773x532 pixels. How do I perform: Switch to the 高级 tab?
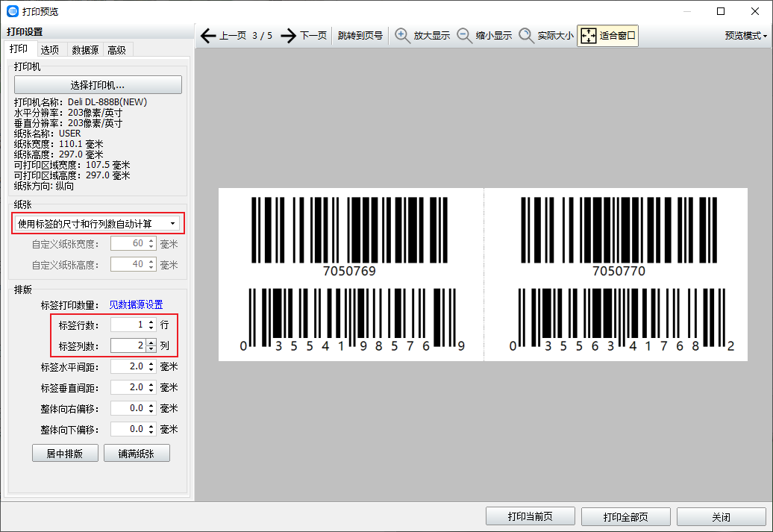[x=117, y=50]
